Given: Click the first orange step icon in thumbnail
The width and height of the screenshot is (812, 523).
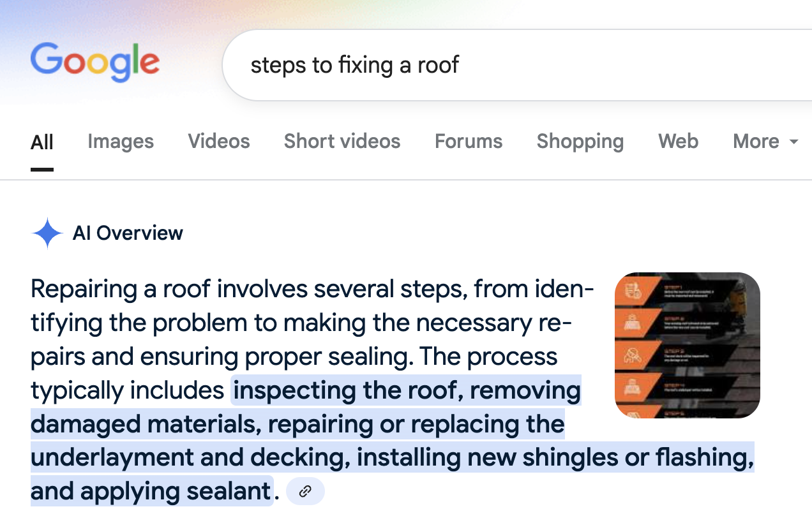Looking at the screenshot, I should (x=634, y=291).
